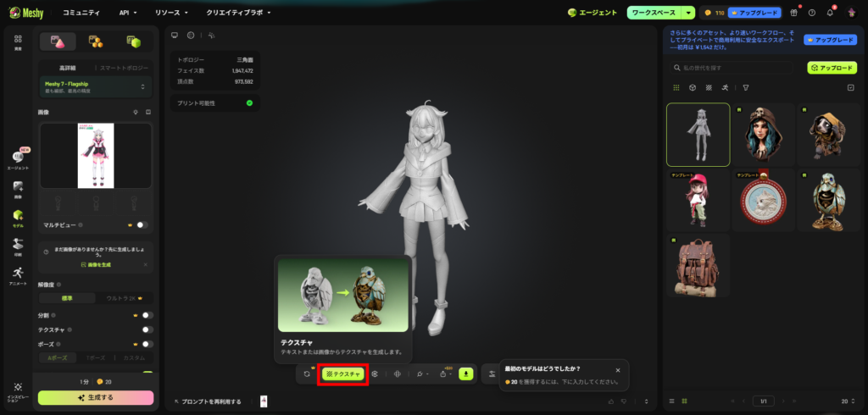Toggle the マルチビュー switch
The height and width of the screenshot is (415, 868).
pyautogui.click(x=142, y=224)
